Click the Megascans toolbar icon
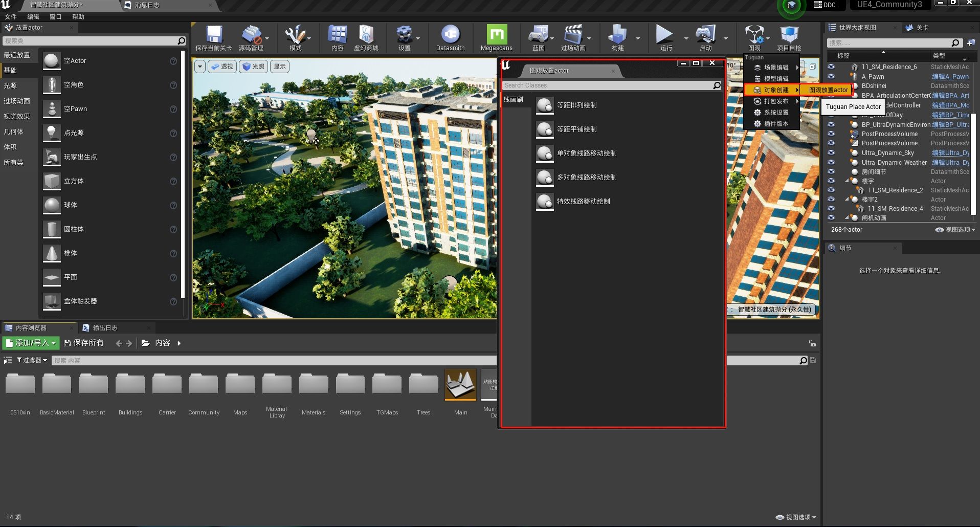This screenshot has height=527, width=980. click(496, 35)
